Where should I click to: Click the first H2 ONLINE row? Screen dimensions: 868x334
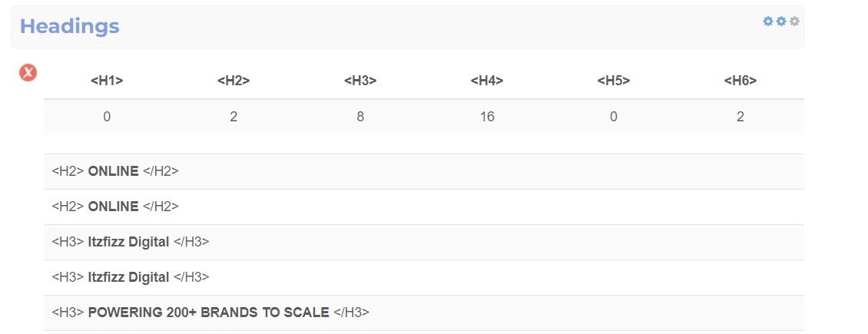point(424,171)
